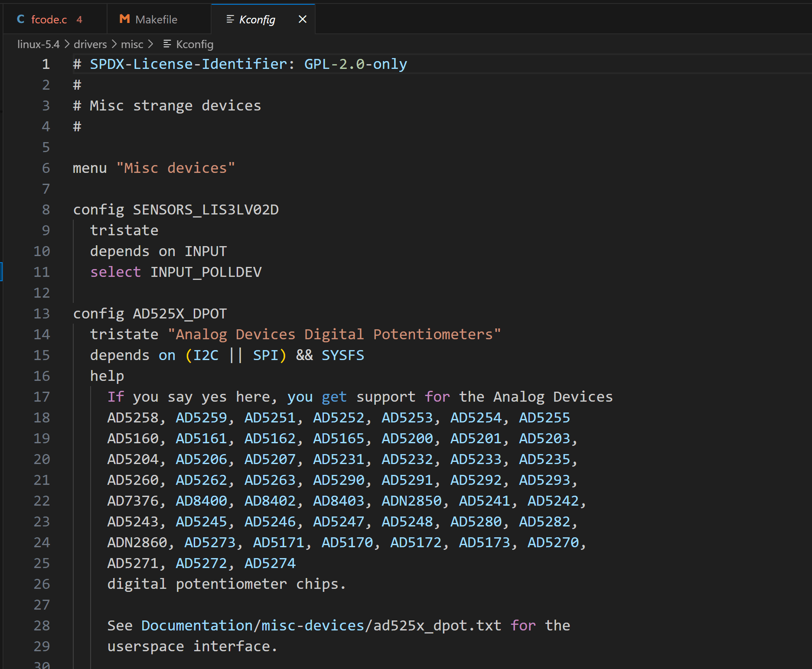Click the SYSFS dependency text

[342, 355]
